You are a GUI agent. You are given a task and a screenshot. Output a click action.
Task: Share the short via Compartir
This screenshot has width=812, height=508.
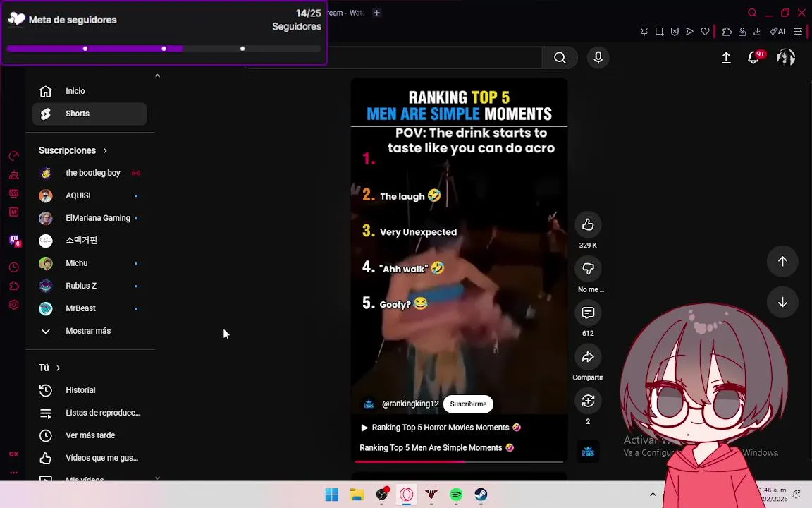(588, 356)
